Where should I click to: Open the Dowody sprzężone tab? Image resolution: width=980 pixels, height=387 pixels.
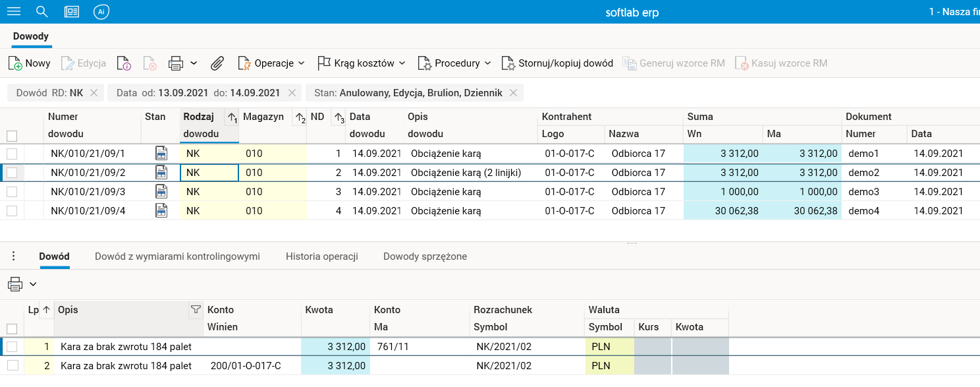(x=425, y=256)
